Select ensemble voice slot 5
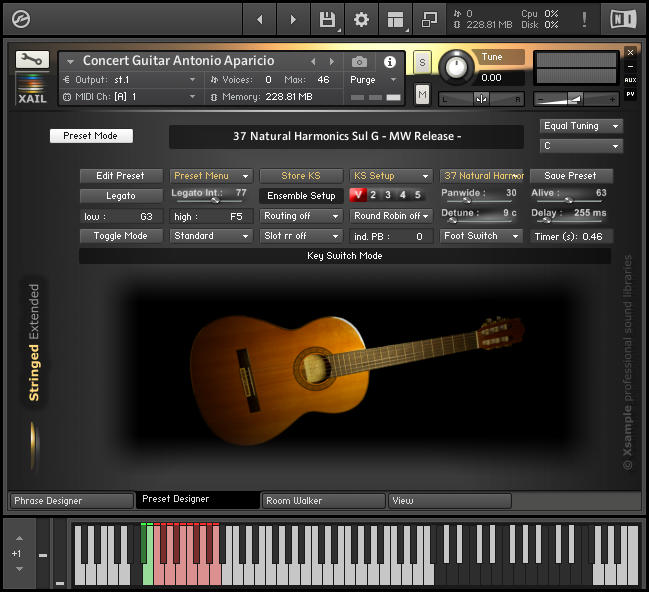 tap(418, 195)
